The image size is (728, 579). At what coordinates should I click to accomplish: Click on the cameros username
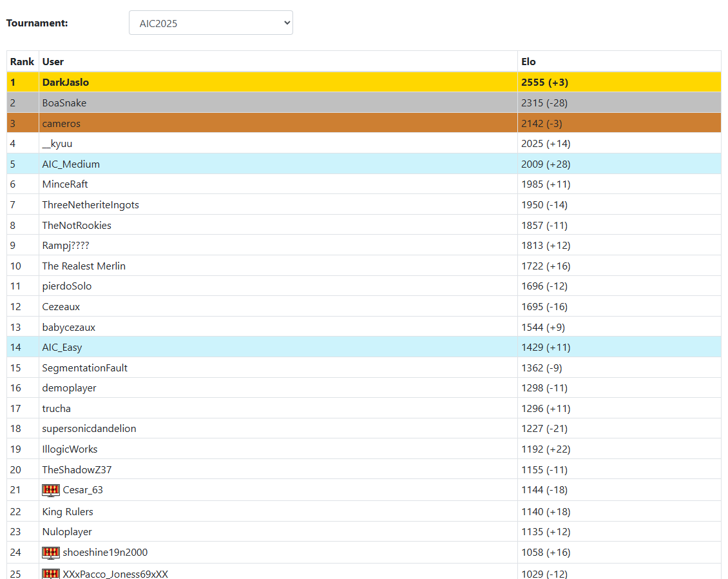pyautogui.click(x=61, y=124)
